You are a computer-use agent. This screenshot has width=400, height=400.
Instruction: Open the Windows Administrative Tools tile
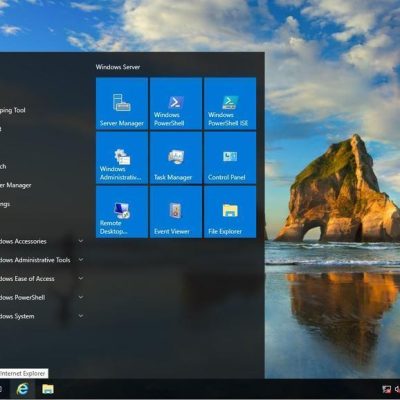pyautogui.click(x=122, y=158)
